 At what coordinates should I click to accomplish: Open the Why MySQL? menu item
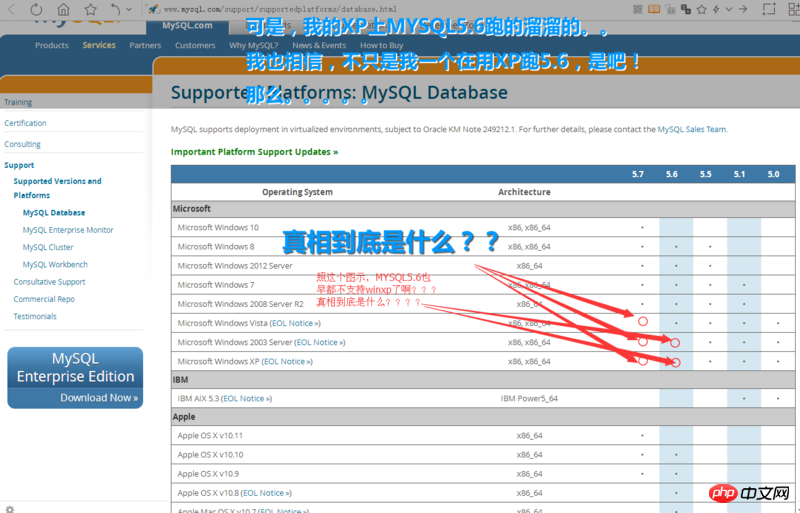tap(254, 45)
